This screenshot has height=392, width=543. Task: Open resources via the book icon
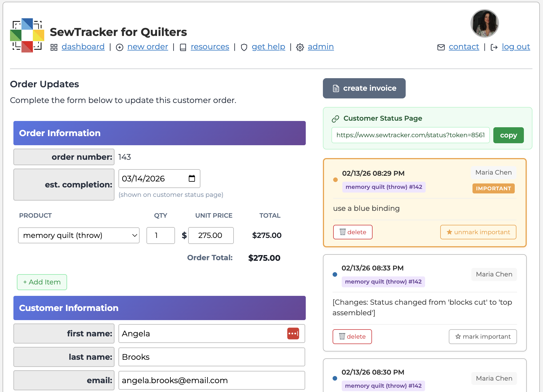coord(183,47)
